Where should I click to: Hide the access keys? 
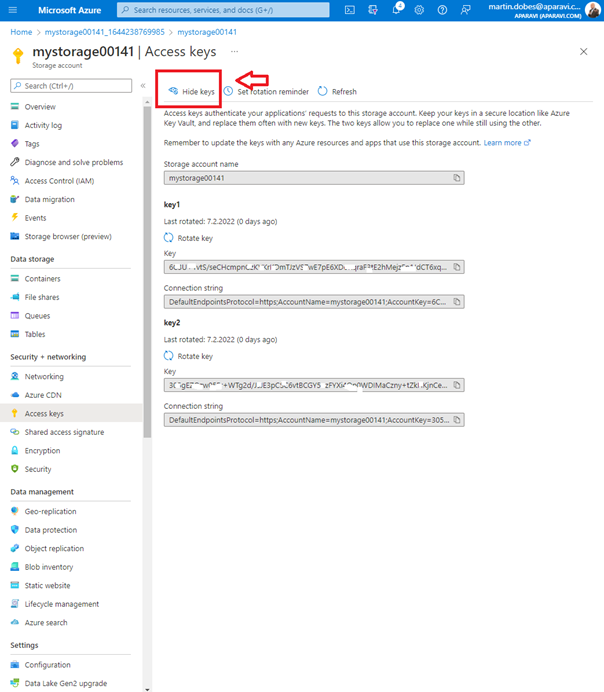click(x=191, y=91)
